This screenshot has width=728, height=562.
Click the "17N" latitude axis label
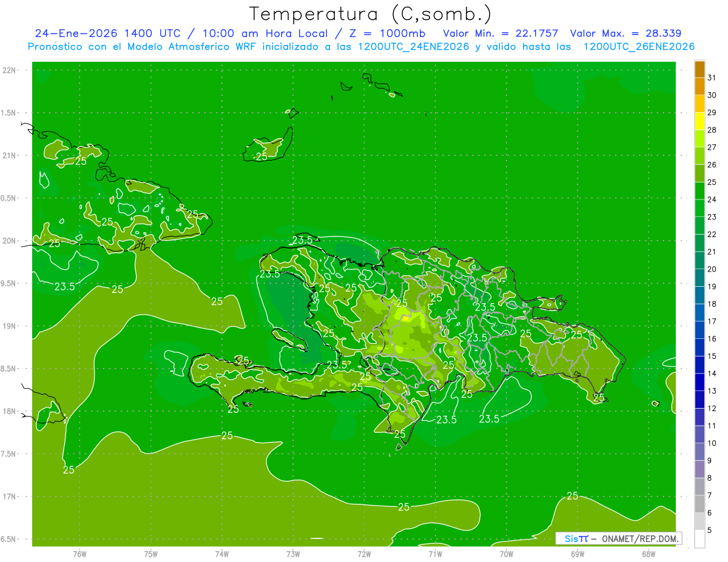[10, 497]
